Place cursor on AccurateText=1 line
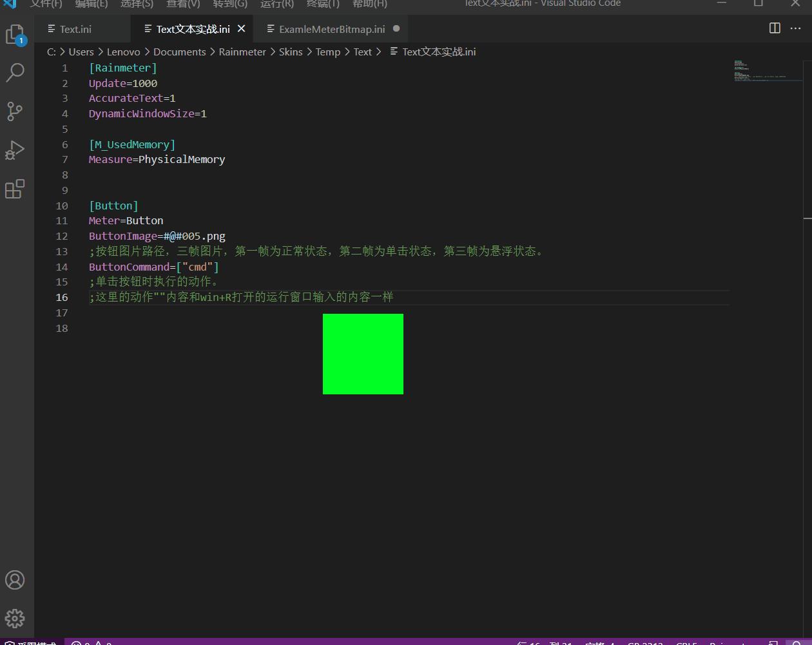The height and width of the screenshot is (645, 812). pyautogui.click(x=132, y=98)
